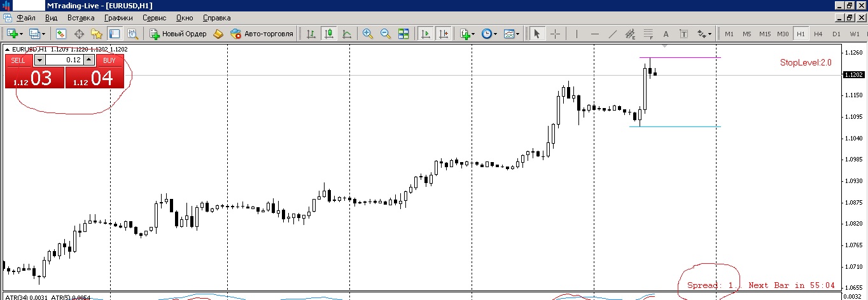Decrease lot volume with down arrow
Image resolution: width=868 pixels, height=300 pixels.
coord(39,60)
